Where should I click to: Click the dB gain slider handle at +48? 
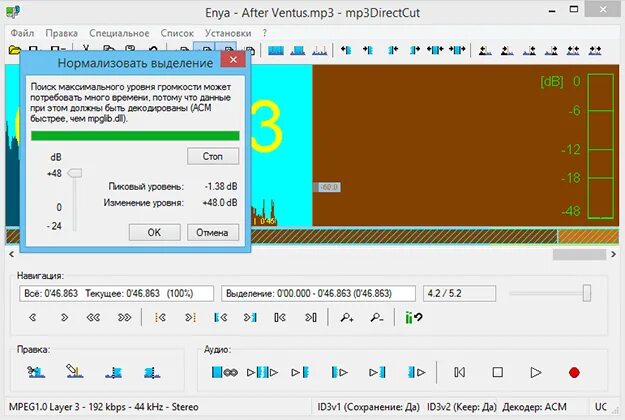click(75, 173)
